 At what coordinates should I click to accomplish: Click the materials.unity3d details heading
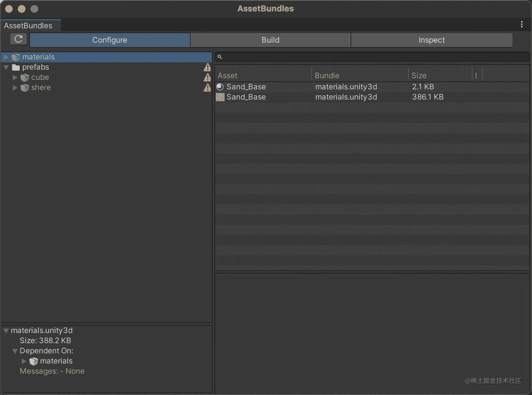(x=42, y=331)
